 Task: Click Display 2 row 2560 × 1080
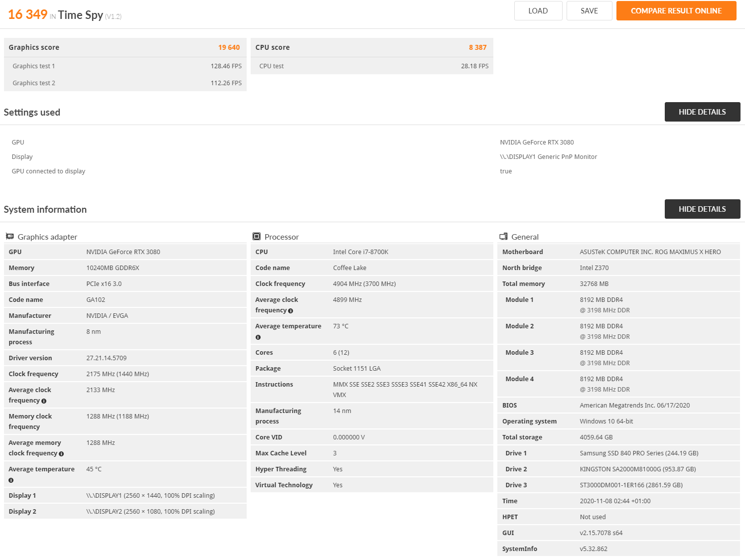coord(125,511)
